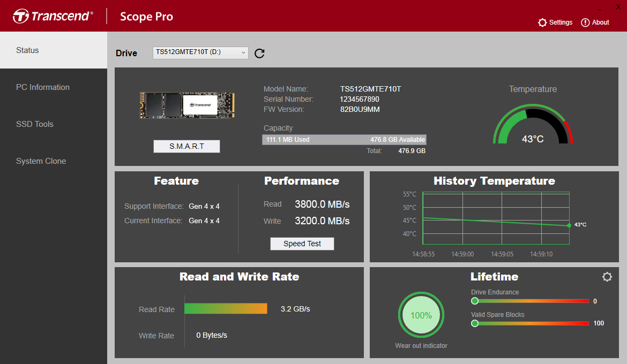627x364 pixels.
Task: Minimize the Scope Pro window
Action: pyautogui.click(x=600, y=9)
